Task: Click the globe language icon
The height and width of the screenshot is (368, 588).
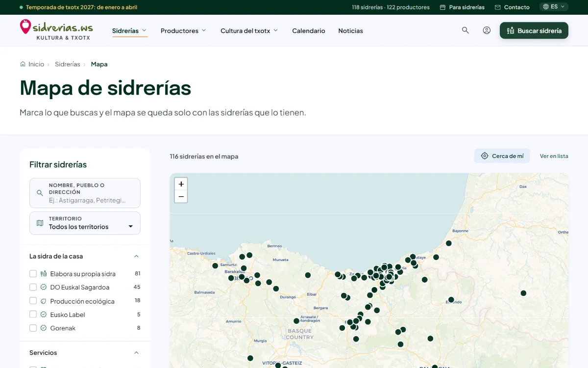Action: click(546, 7)
